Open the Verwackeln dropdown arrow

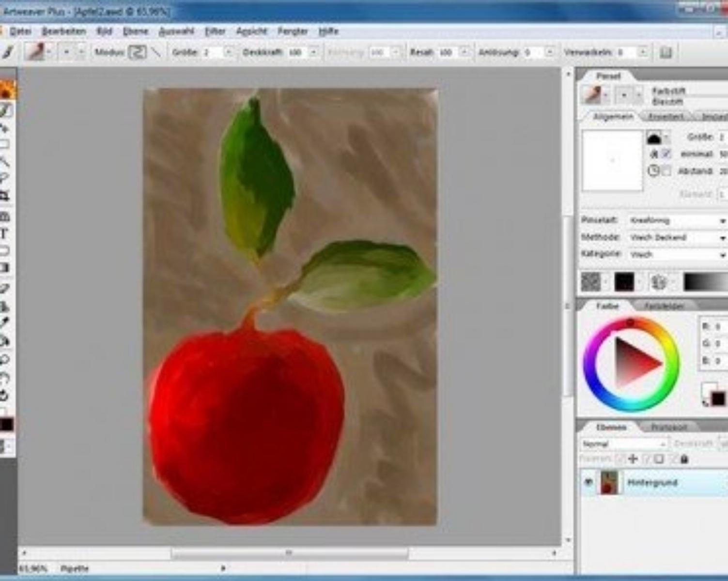click(643, 52)
